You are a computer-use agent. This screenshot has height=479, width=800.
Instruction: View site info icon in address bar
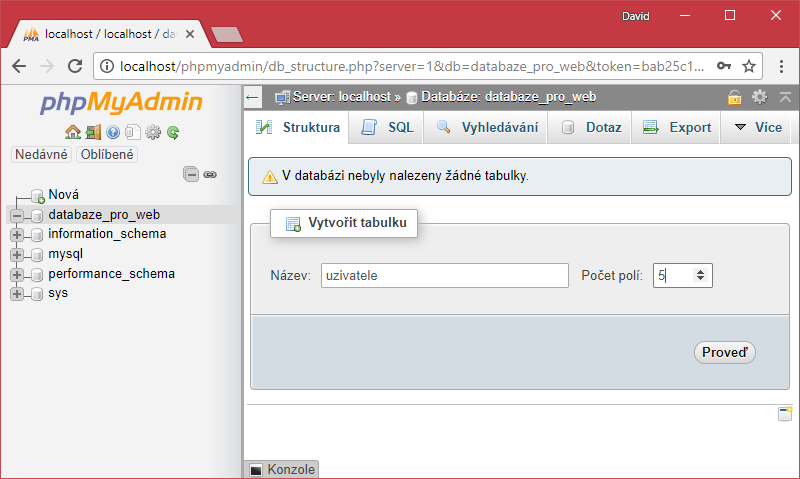coord(107,66)
